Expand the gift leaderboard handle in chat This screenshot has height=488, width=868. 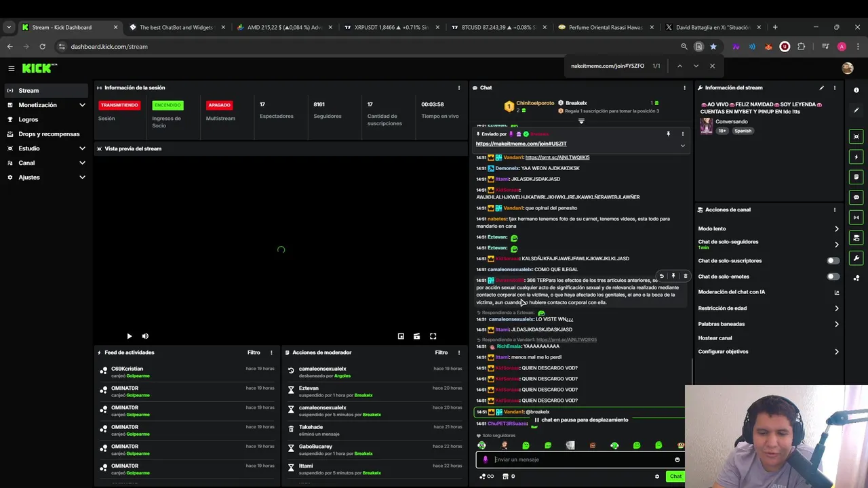pyautogui.click(x=581, y=121)
